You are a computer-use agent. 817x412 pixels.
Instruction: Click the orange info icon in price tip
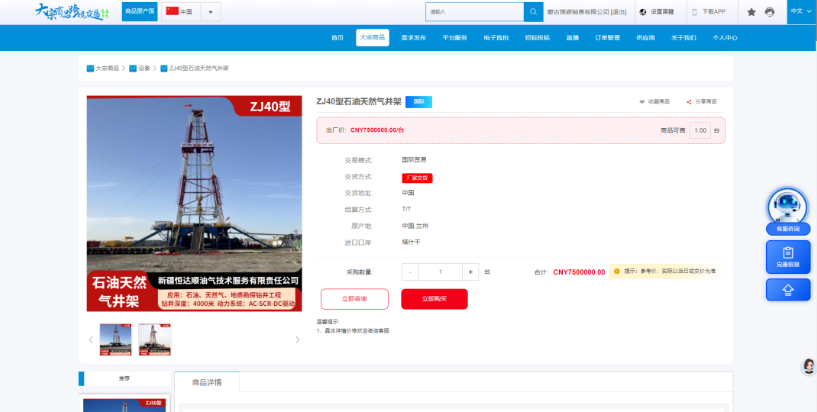click(x=617, y=271)
